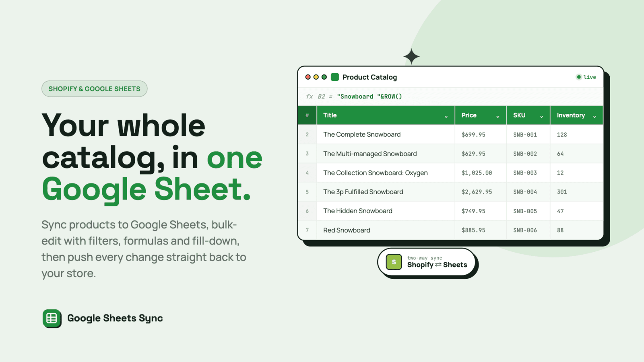The image size is (644, 362).
Task: Select row number 6
Action: 308,211
